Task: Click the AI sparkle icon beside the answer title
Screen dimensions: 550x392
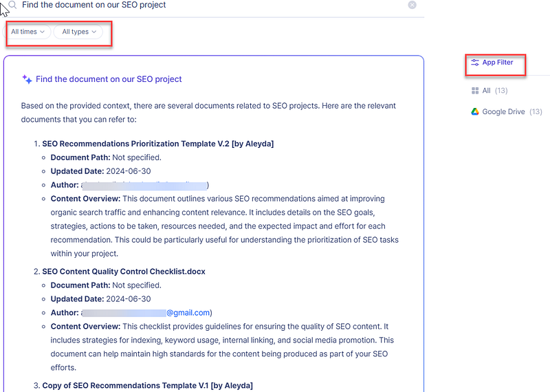Action: (x=27, y=79)
